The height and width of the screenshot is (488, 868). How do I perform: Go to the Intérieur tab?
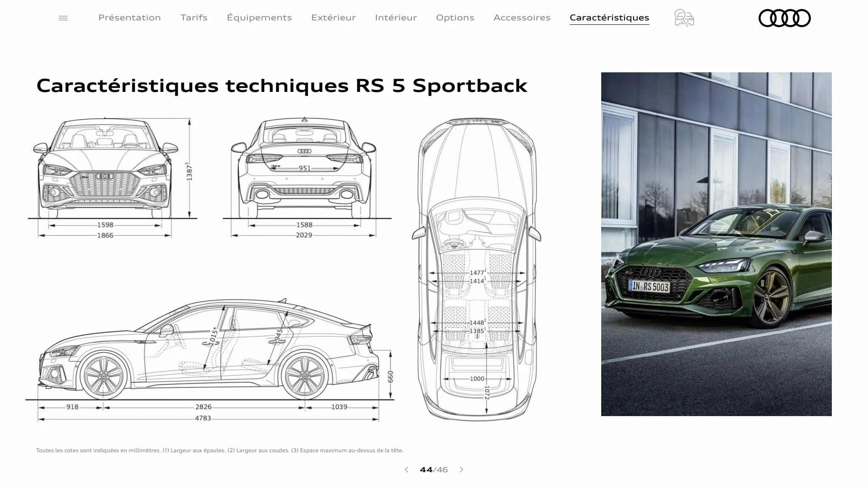396,17
